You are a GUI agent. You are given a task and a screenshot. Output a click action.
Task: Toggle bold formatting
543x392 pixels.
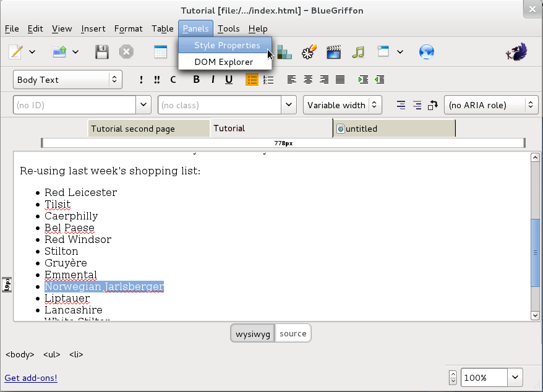point(197,79)
